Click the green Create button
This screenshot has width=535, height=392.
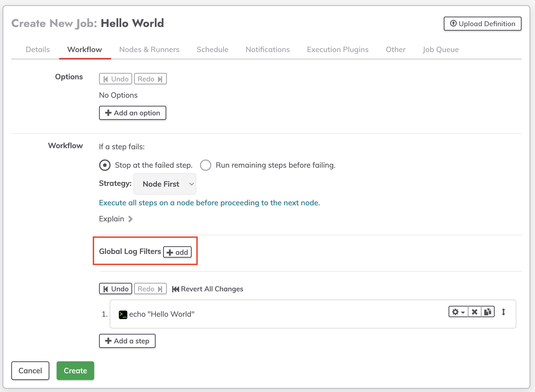pyautogui.click(x=75, y=371)
